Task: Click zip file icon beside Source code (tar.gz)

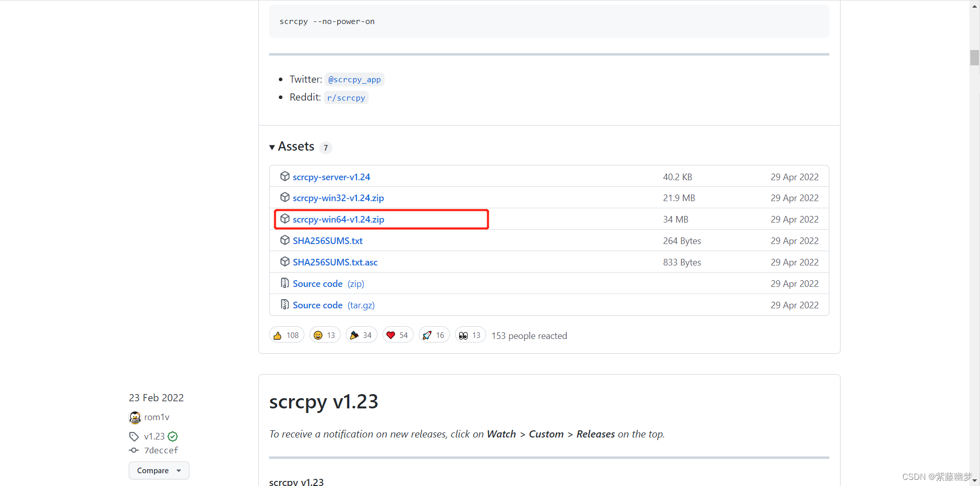Action: coord(285,304)
